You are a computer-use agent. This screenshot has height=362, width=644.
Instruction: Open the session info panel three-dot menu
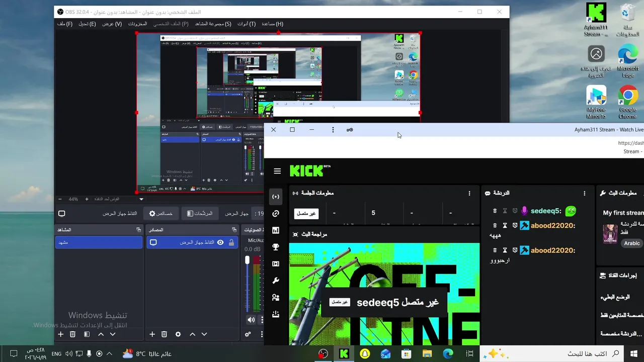point(469,193)
